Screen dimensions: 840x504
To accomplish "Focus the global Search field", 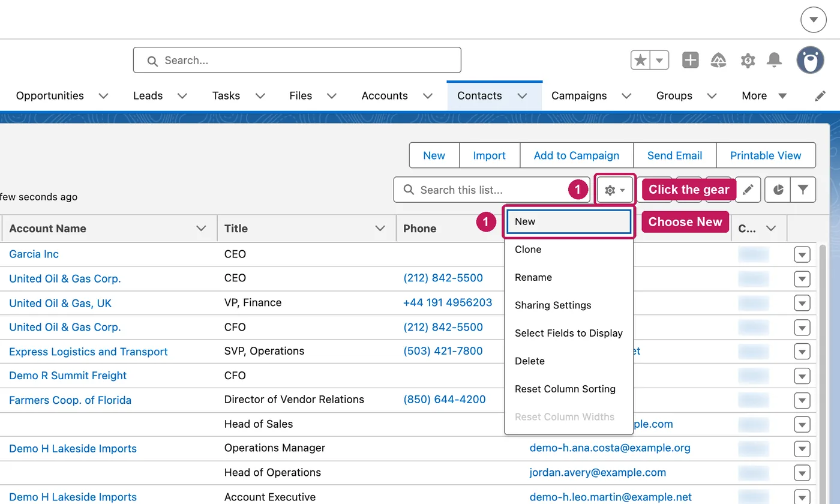I will click(x=297, y=60).
